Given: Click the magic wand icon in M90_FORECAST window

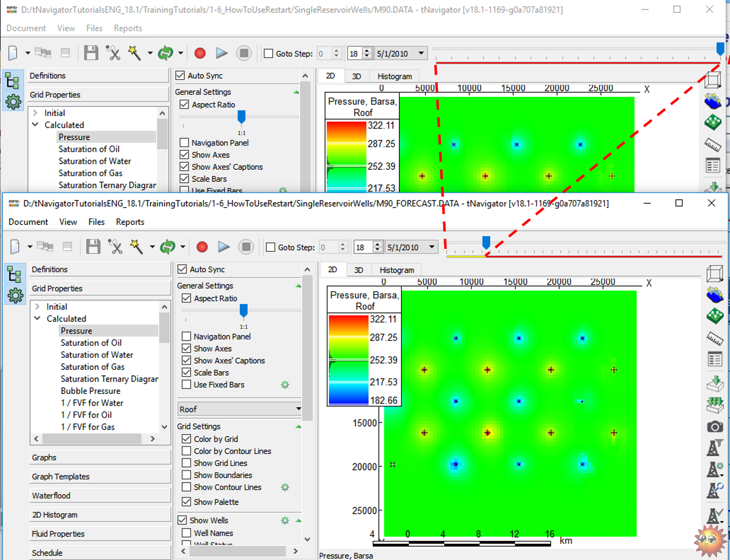Looking at the screenshot, I should [136, 246].
